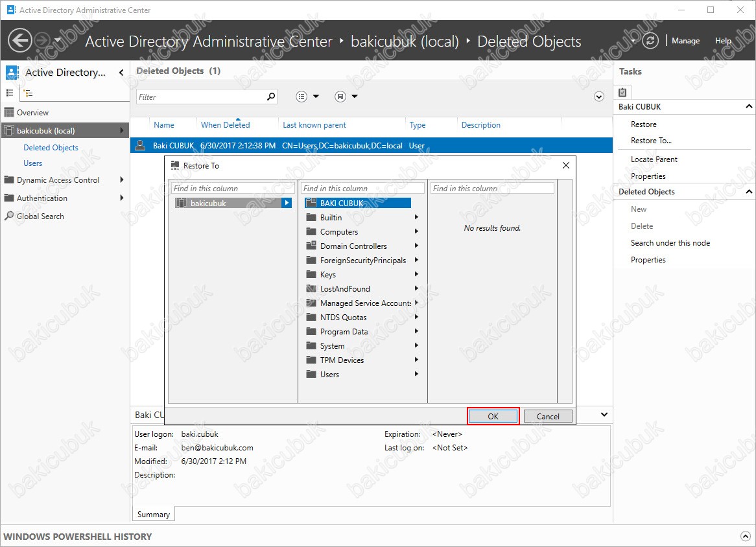Viewport: 756px width, 547px height.
Task: Select the bakicubuk domain node
Action: pos(233,203)
